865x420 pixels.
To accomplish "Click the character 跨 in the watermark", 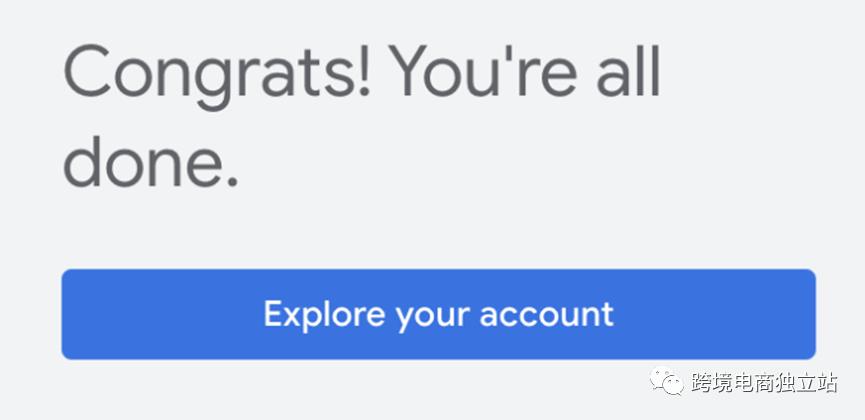I will click(702, 382).
